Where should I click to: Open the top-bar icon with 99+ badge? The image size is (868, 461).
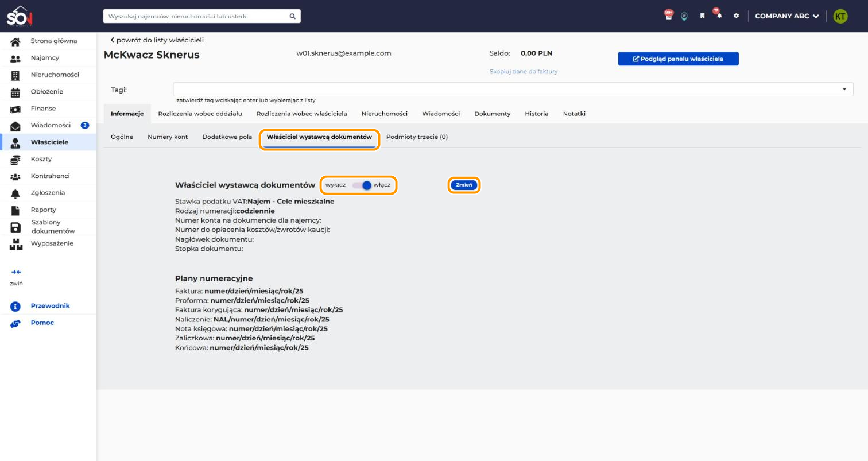pos(668,15)
